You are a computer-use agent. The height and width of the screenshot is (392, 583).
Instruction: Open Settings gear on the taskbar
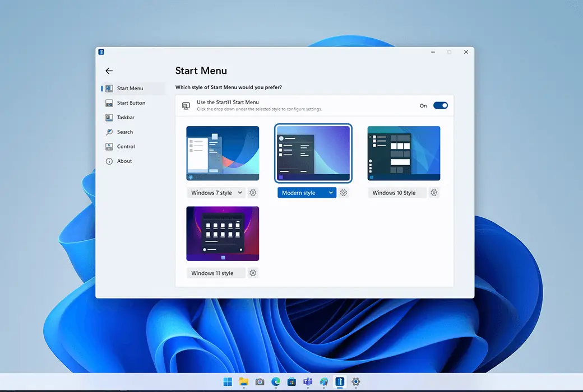click(x=356, y=381)
